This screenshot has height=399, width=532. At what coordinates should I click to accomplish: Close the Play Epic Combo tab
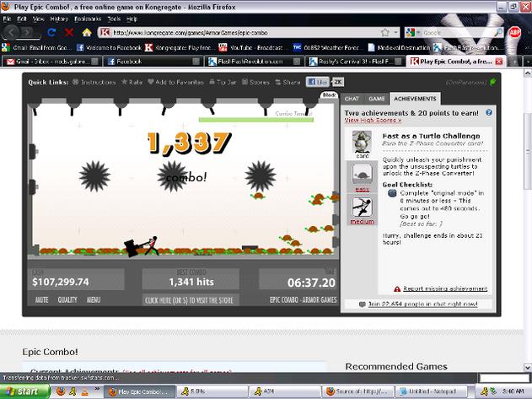point(499,62)
